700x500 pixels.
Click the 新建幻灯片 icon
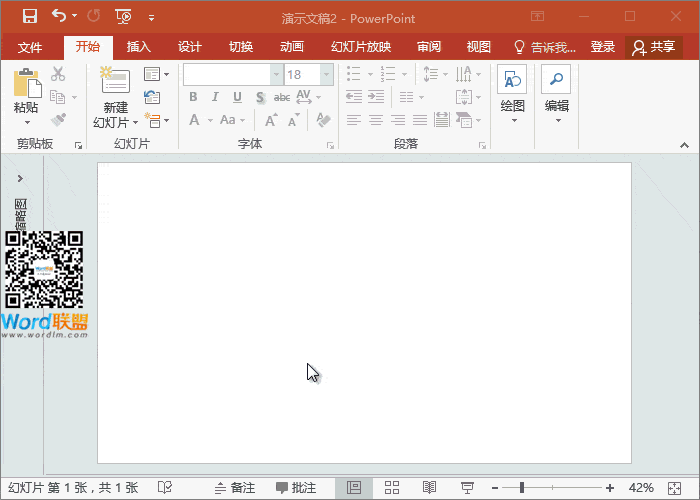[x=115, y=80]
